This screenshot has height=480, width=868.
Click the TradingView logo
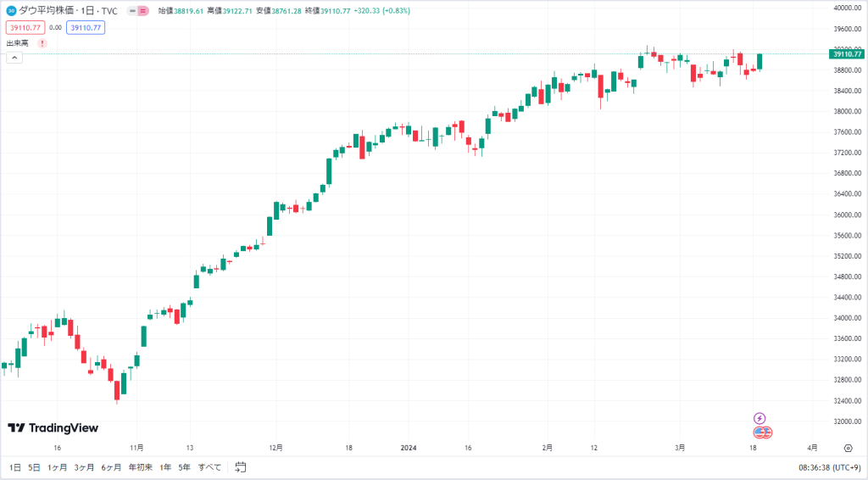point(53,428)
